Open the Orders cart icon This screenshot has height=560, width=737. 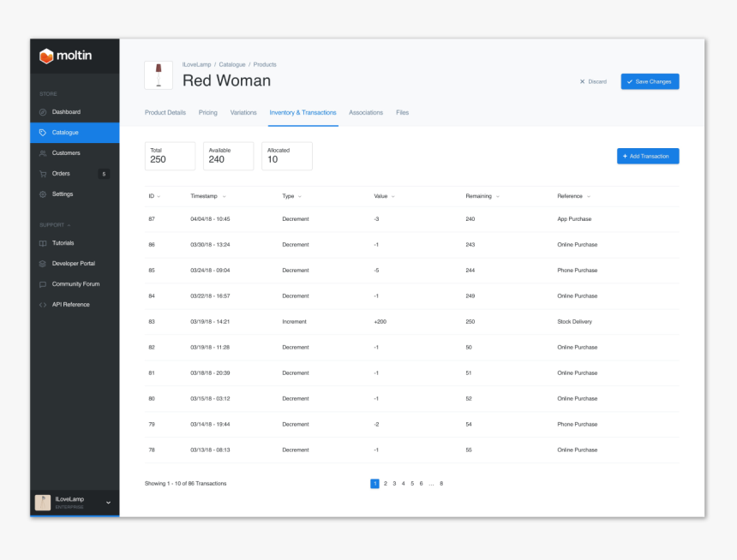coord(43,174)
